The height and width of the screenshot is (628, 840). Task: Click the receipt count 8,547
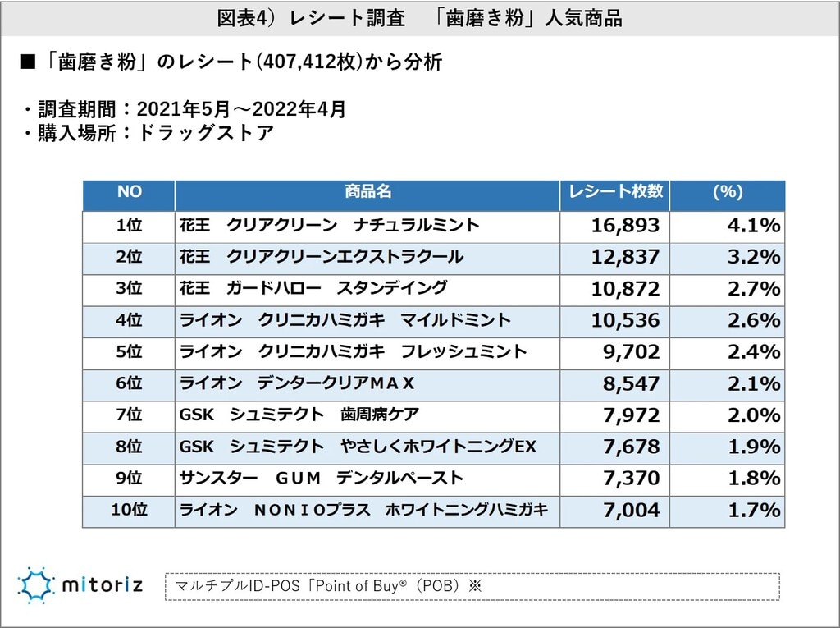(x=631, y=383)
